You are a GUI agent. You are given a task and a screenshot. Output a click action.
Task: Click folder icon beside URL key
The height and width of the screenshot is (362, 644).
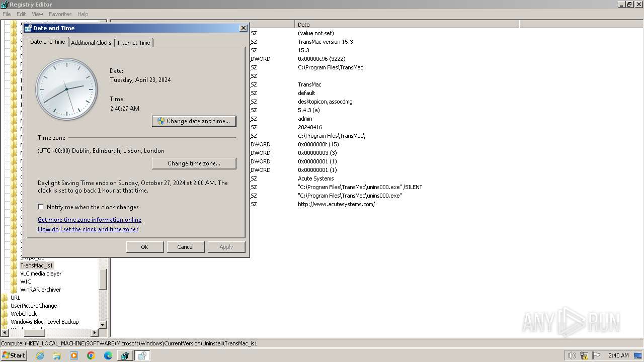[5, 298]
